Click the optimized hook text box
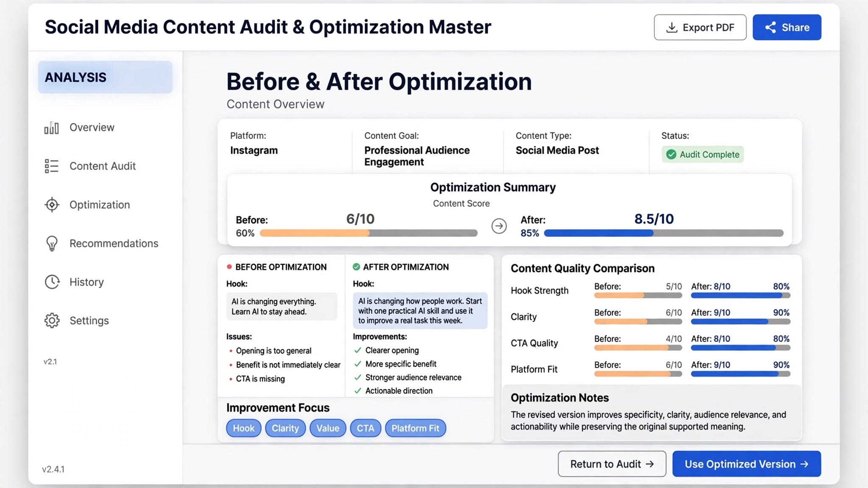This screenshot has width=868, height=488. (420, 311)
